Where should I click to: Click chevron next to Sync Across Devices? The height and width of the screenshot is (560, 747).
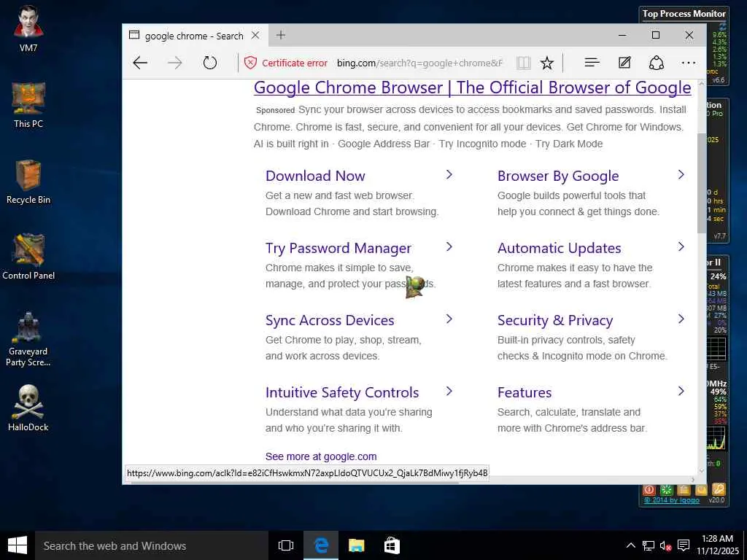[449, 319]
